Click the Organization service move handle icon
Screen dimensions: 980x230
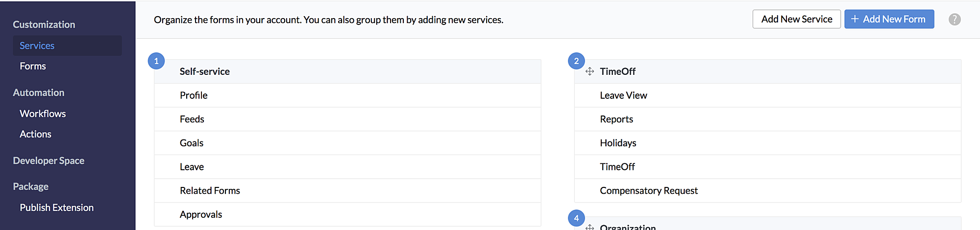point(589,227)
